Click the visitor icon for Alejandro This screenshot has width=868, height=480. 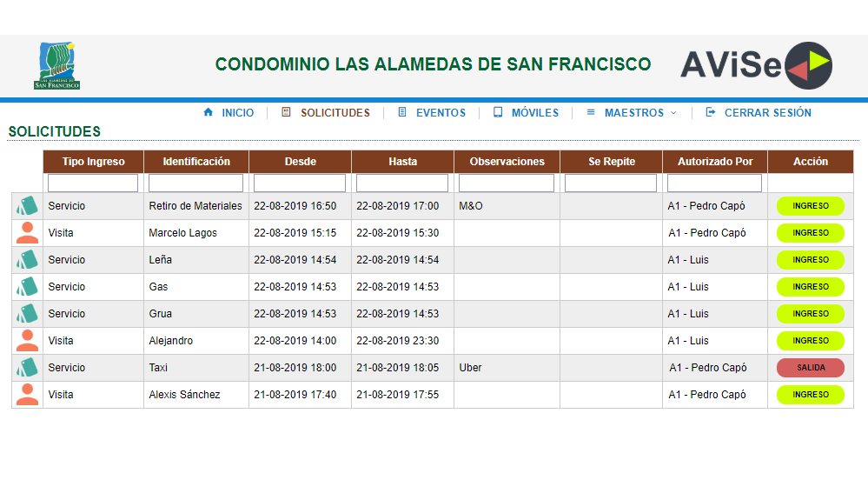tap(27, 341)
